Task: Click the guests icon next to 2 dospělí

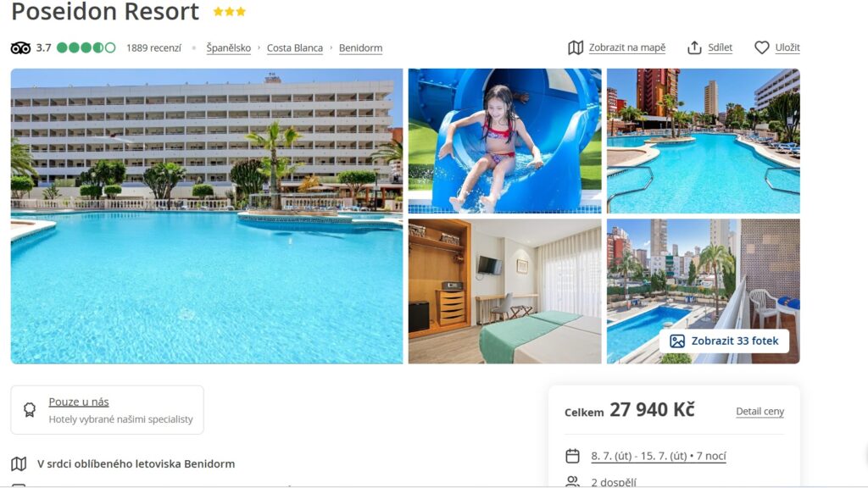Action: click(572, 481)
